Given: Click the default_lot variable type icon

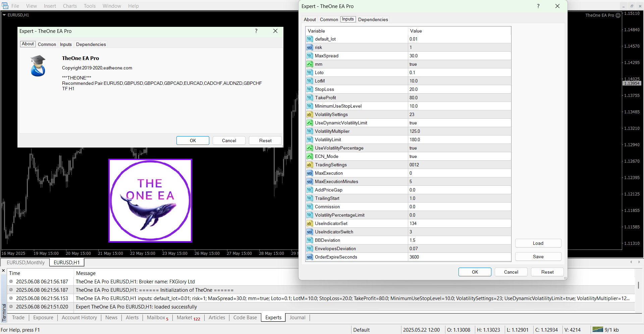Looking at the screenshot, I should (309, 39).
